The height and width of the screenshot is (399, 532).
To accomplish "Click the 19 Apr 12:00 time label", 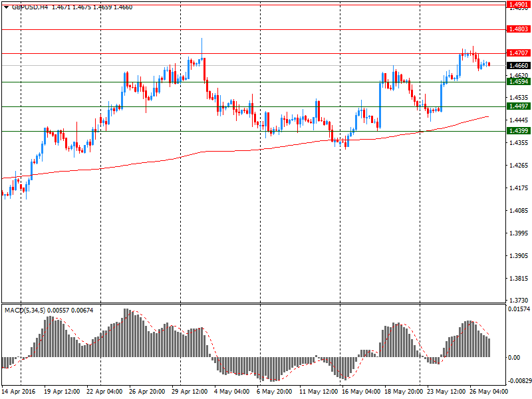I will [62, 392].
